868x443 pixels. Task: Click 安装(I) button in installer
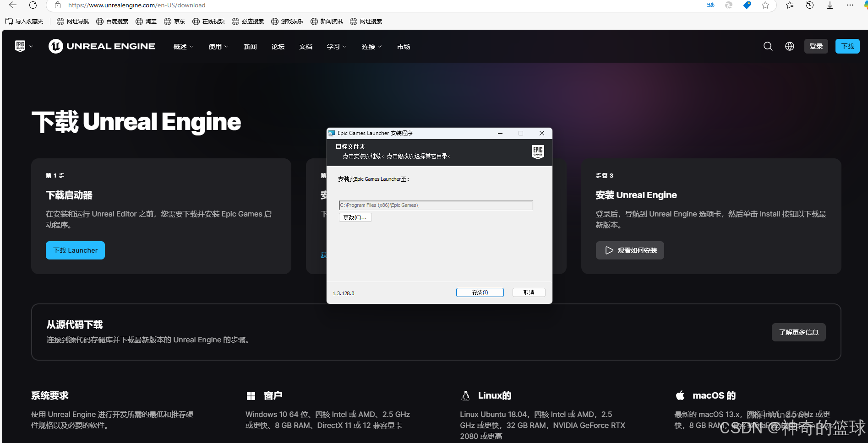point(480,292)
